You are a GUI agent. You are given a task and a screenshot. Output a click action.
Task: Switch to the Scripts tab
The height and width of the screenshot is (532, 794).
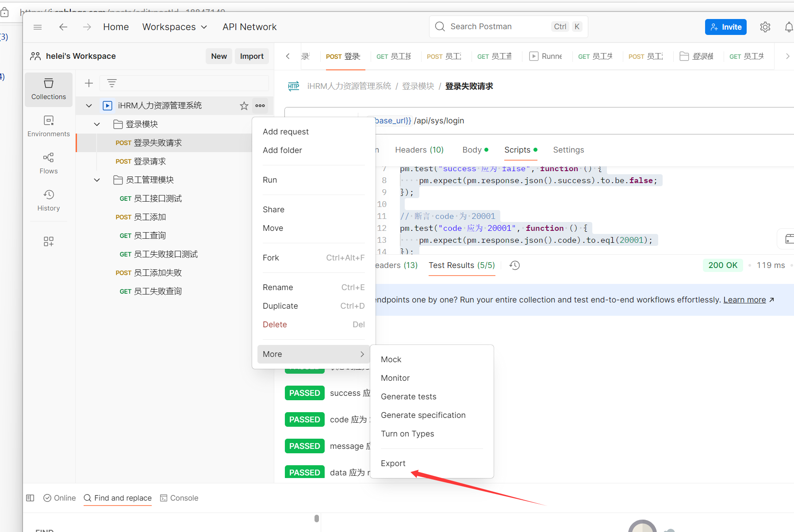click(x=521, y=150)
